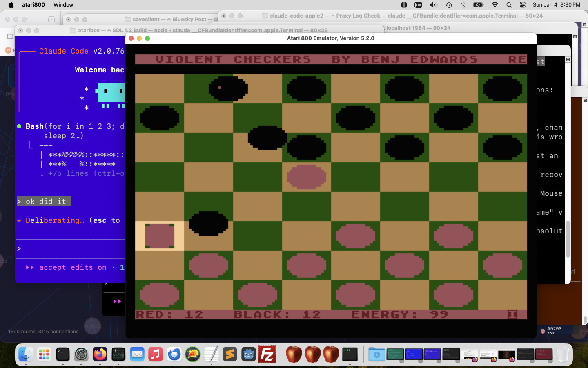The height and width of the screenshot is (368, 588).
Task: Open FileZilla from the dock
Action: click(x=267, y=354)
